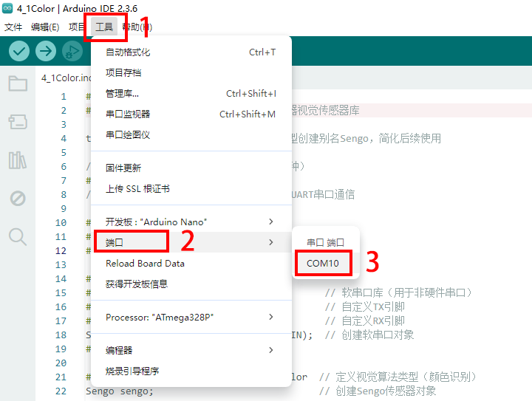Click comment text "UART串口通信"
Screen dimensions: 532x401
[323, 194]
